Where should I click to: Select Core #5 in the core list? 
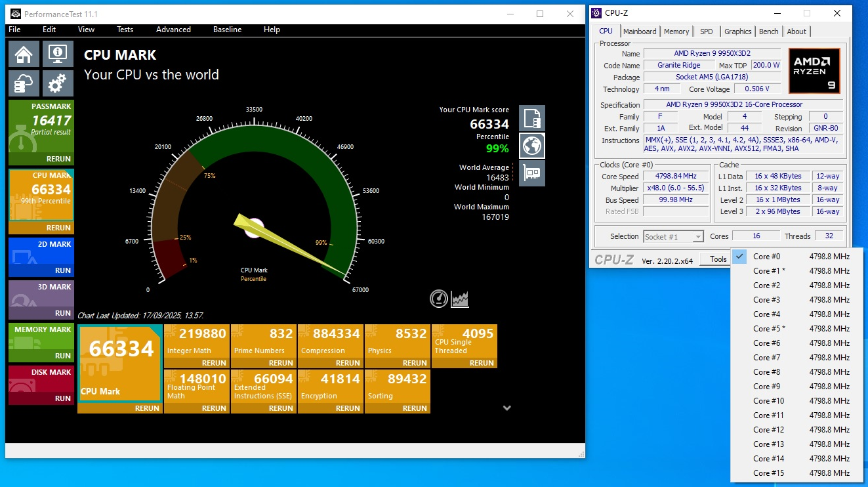[797, 329]
